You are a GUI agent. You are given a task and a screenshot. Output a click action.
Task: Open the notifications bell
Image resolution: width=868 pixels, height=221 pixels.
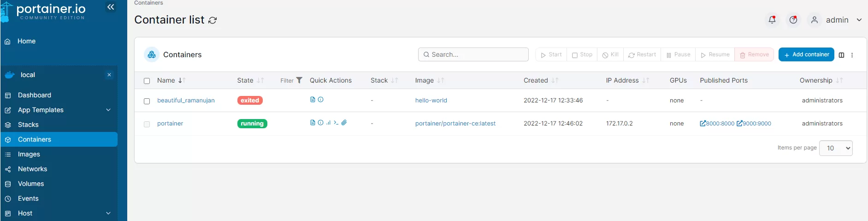tap(772, 20)
